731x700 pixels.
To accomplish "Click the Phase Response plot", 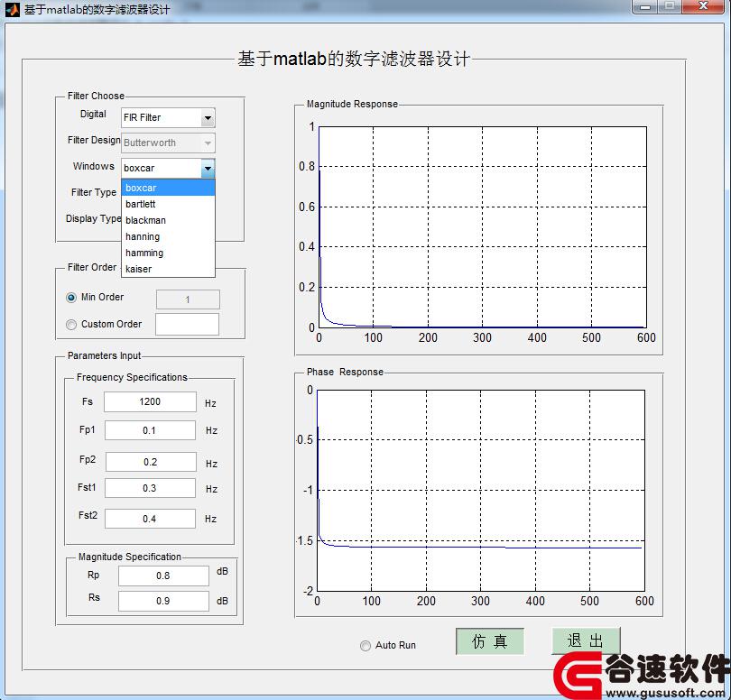I will [481, 491].
